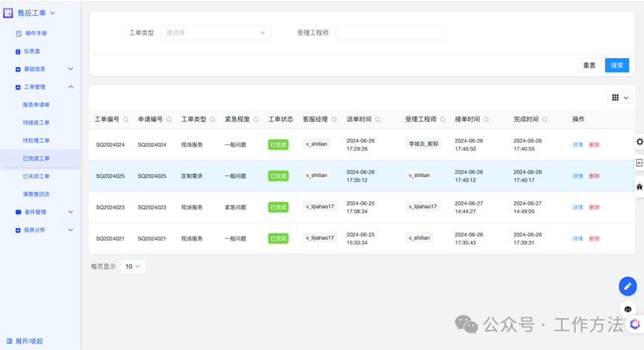Click the search icon beside 受理工程师 column header
The image size is (644, 350).
tap(443, 120)
